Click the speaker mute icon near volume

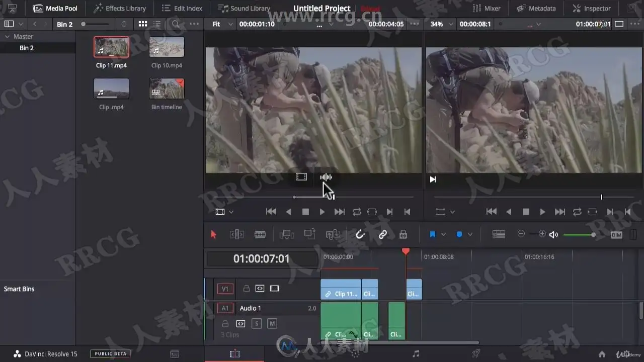pos(554,235)
